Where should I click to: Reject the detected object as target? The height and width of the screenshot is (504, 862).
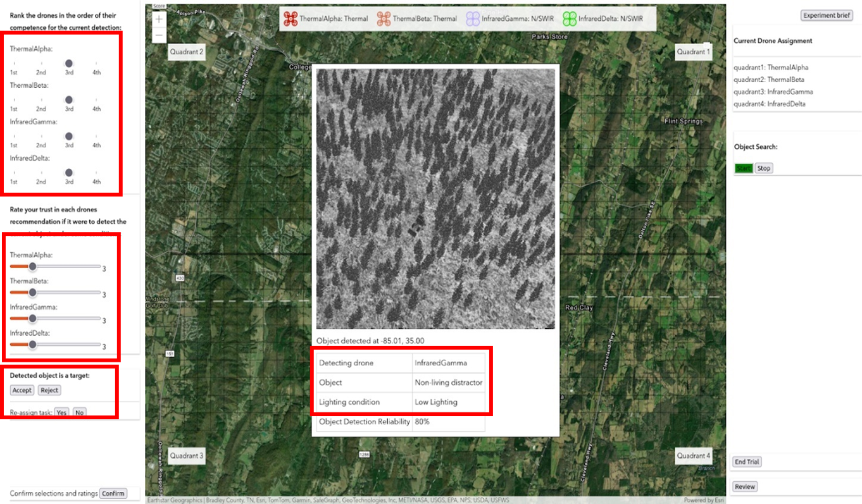click(x=49, y=390)
